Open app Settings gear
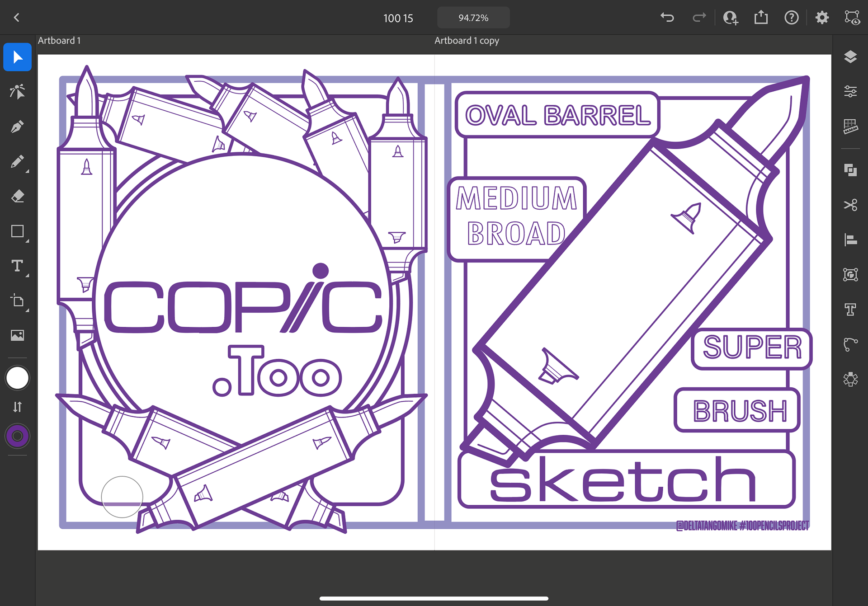The height and width of the screenshot is (606, 868). pyautogui.click(x=822, y=18)
